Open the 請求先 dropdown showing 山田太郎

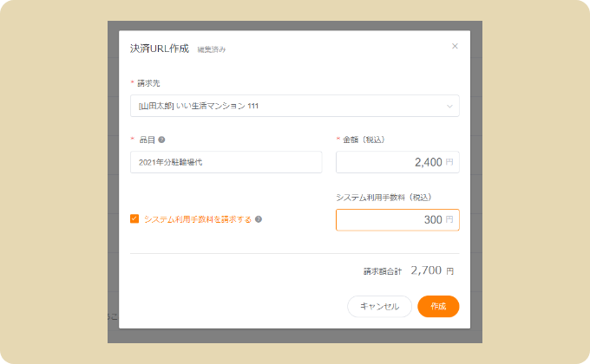(x=295, y=106)
